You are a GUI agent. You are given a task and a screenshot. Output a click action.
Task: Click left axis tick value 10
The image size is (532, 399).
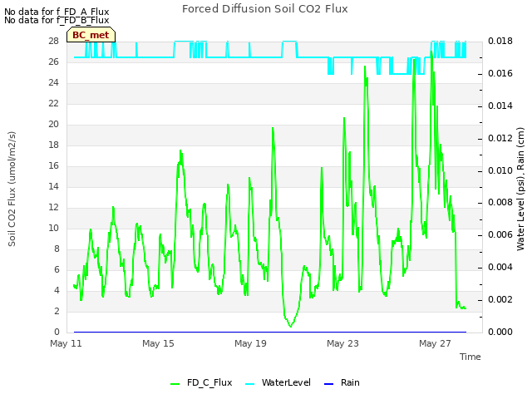[53, 228]
